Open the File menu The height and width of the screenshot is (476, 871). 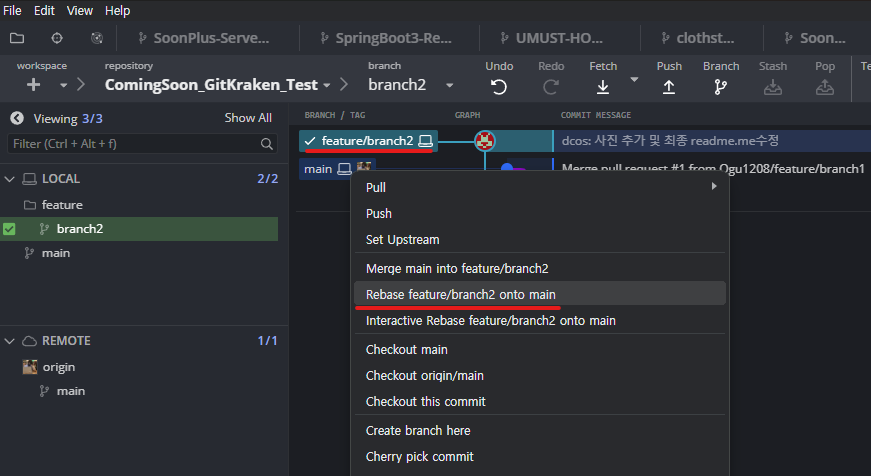pyautogui.click(x=12, y=11)
